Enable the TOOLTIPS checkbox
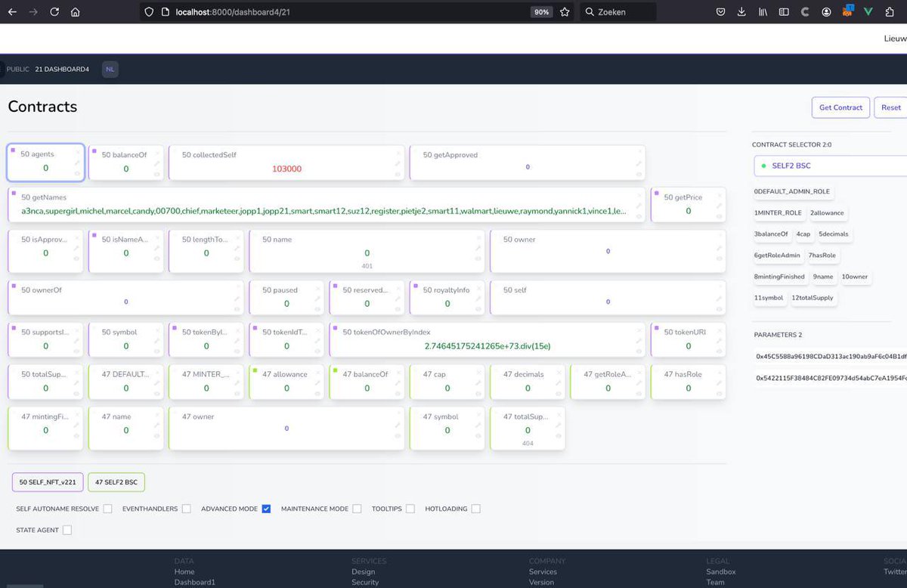This screenshot has width=907, height=588. (410, 509)
